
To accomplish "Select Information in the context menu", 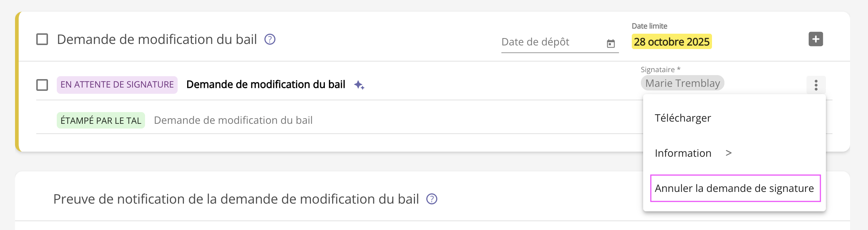I will [683, 153].
